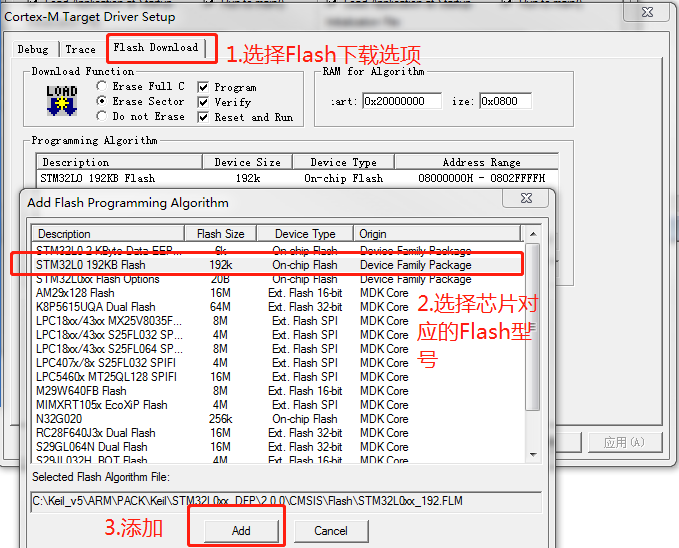Image resolution: width=679 pixels, height=548 pixels.
Task: Click the Cancel button
Action: pyautogui.click(x=331, y=531)
